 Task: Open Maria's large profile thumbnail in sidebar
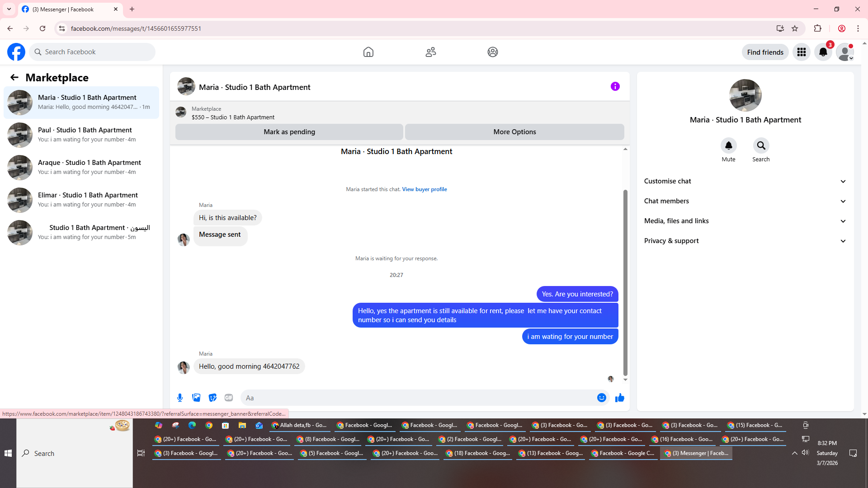(745, 95)
